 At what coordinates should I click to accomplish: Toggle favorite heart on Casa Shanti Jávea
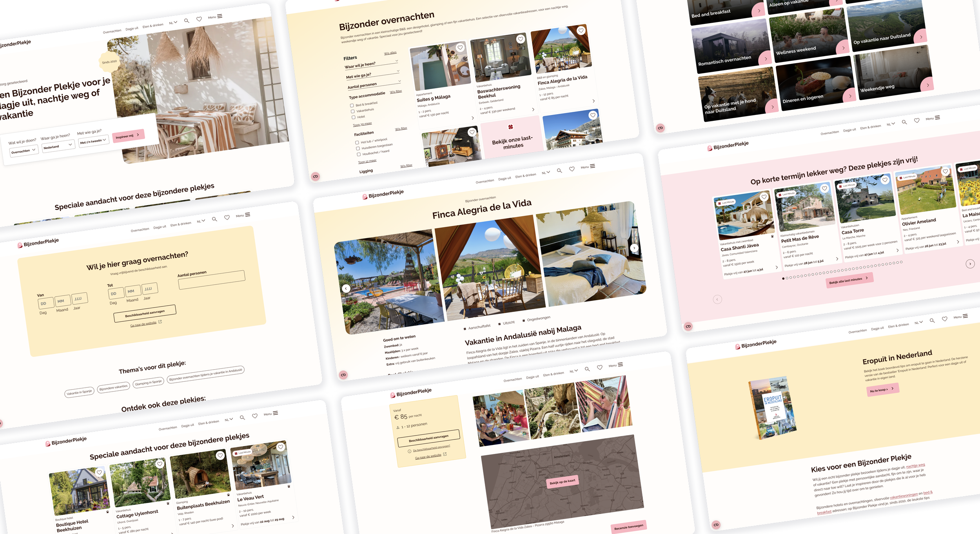764,197
